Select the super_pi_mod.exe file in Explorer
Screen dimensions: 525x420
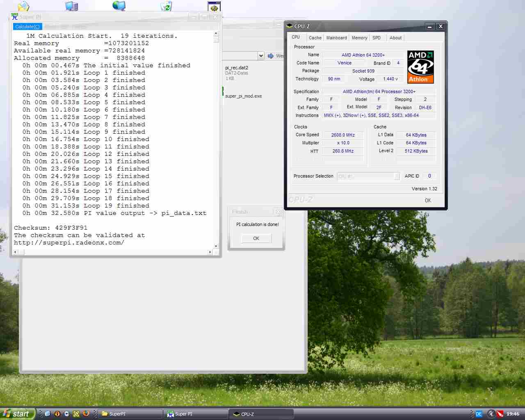coord(243,96)
